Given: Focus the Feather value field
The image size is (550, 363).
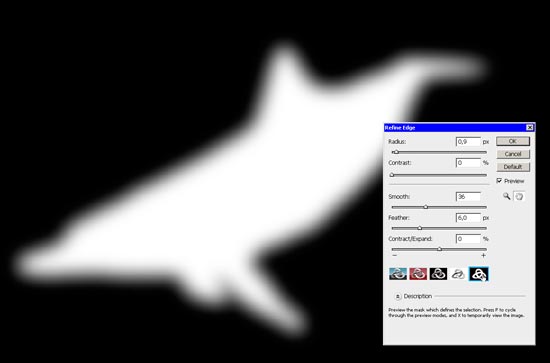Looking at the screenshot, I should [x=468, y=218].
